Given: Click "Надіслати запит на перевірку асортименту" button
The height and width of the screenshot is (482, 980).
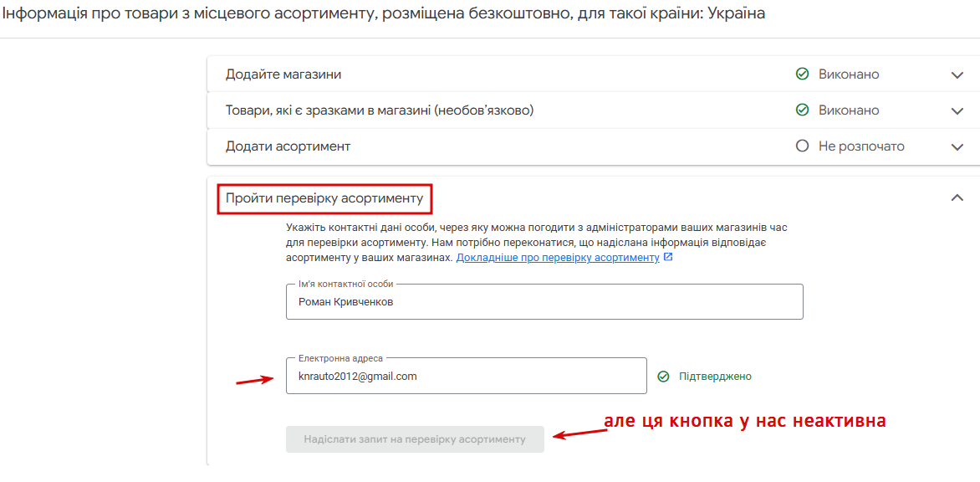Looking at the screenshot, I should (415, 439).
